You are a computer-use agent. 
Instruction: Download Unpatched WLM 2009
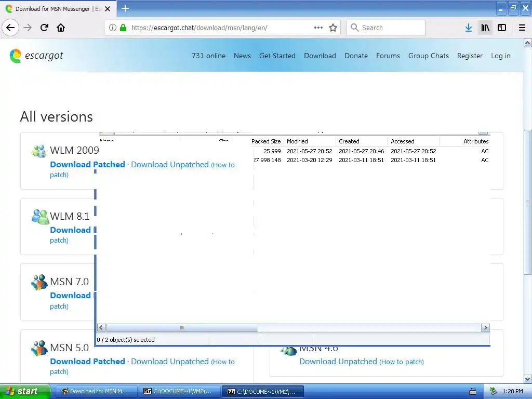(x=170, y=165)
